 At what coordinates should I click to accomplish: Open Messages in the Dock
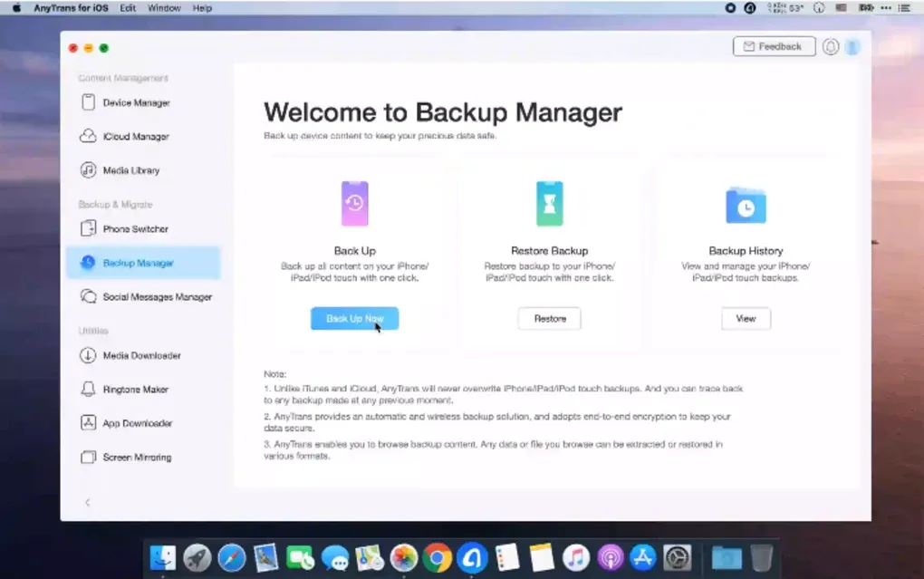[x=334, y=558]
